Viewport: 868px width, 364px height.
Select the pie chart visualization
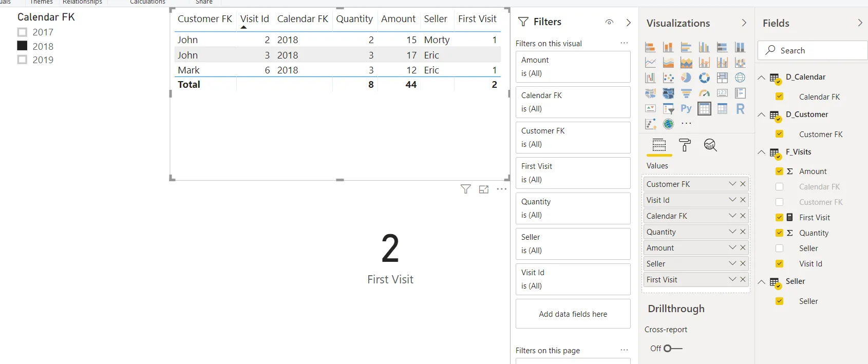click(686, 78)
